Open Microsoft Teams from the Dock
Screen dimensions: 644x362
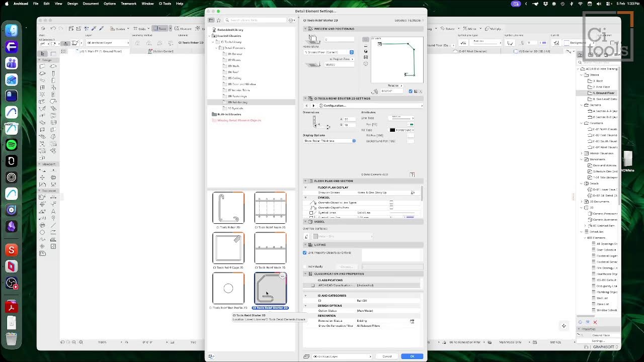(11, 63)
